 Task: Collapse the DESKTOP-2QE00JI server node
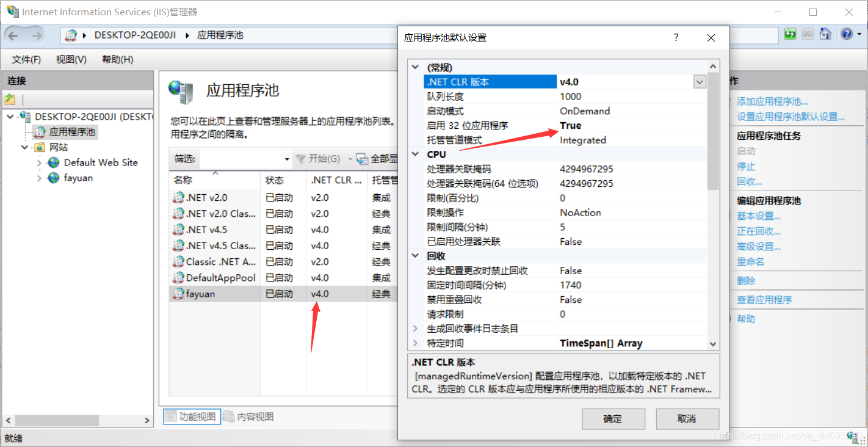10,116
